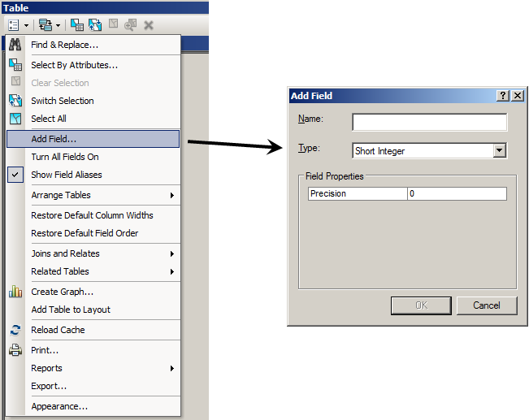The height and width of the screenshot is (420, 529).
Task: Click Zoom To Selected toolbar icon
Action: [x=130, y=24]
